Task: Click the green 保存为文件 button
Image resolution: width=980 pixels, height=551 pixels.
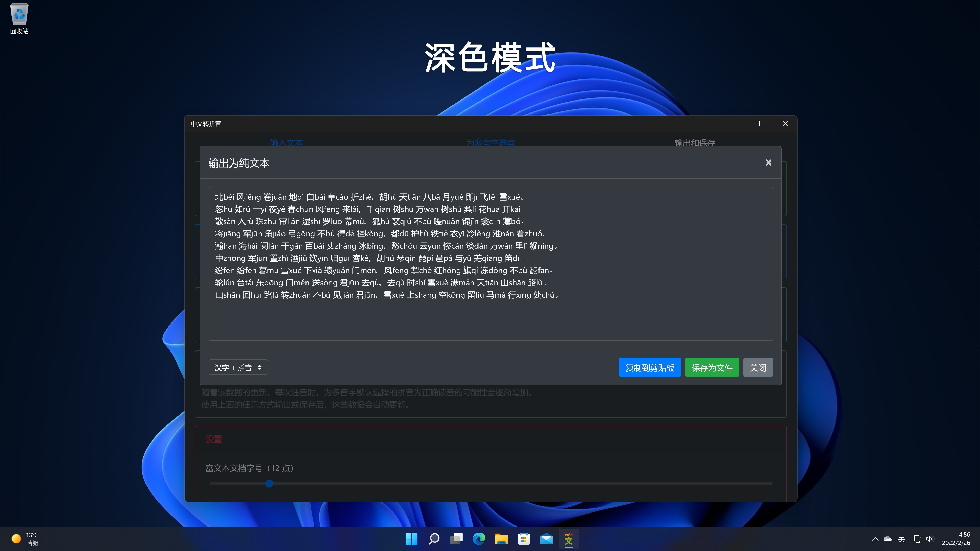Action: tap(712, 367)
